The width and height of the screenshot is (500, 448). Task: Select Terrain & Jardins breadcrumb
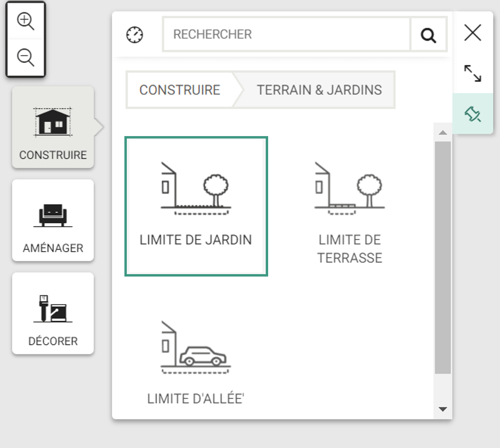319,90
